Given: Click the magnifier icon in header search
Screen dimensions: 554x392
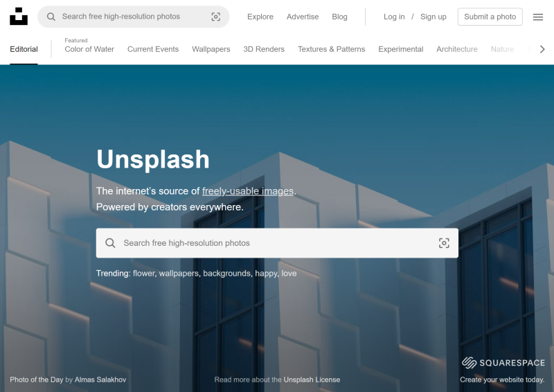Looking at the screenshot, I should click(51, 17).
